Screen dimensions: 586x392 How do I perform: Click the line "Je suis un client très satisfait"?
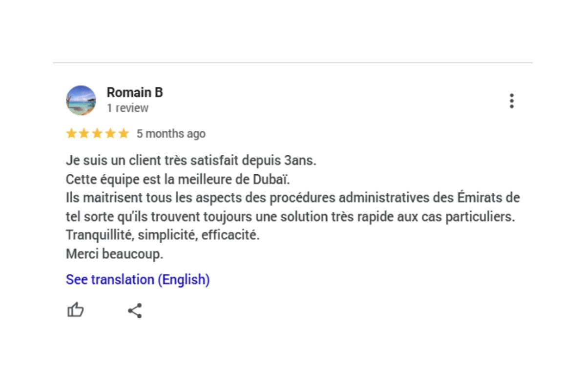coord(191,161)
